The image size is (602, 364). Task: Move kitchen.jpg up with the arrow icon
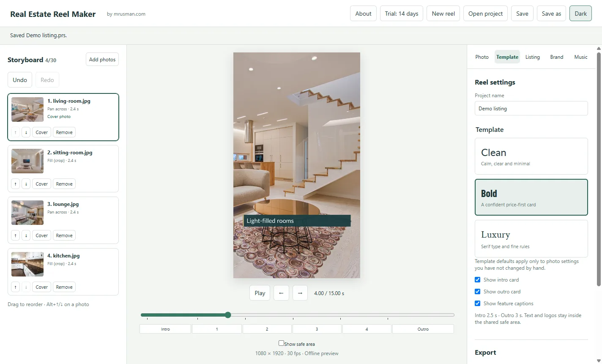click(x=16, y=287)
